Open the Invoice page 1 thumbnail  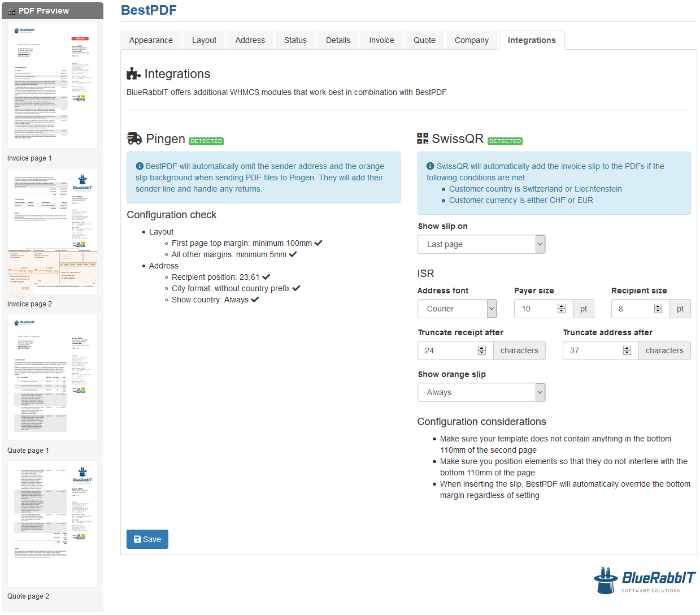[51, 85]
